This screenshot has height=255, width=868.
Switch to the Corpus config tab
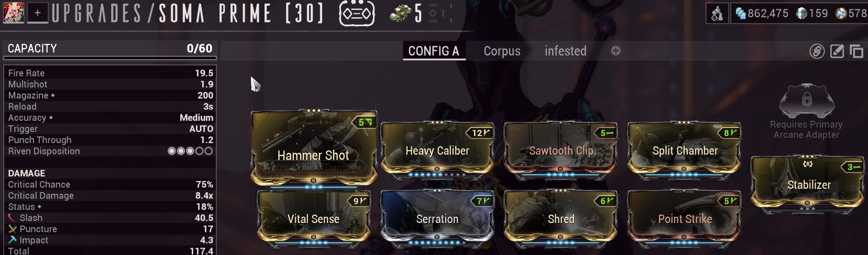point(502,51)
